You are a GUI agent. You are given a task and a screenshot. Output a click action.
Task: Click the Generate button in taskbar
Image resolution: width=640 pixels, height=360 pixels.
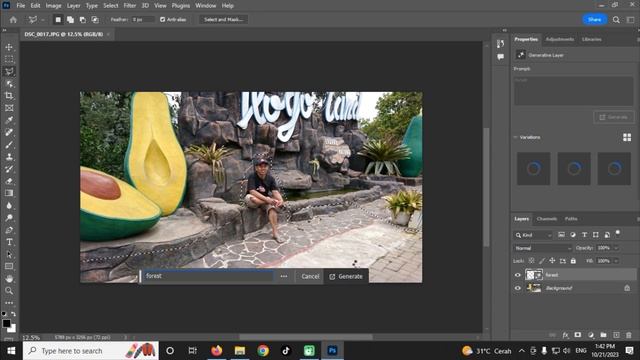point(347,276)
